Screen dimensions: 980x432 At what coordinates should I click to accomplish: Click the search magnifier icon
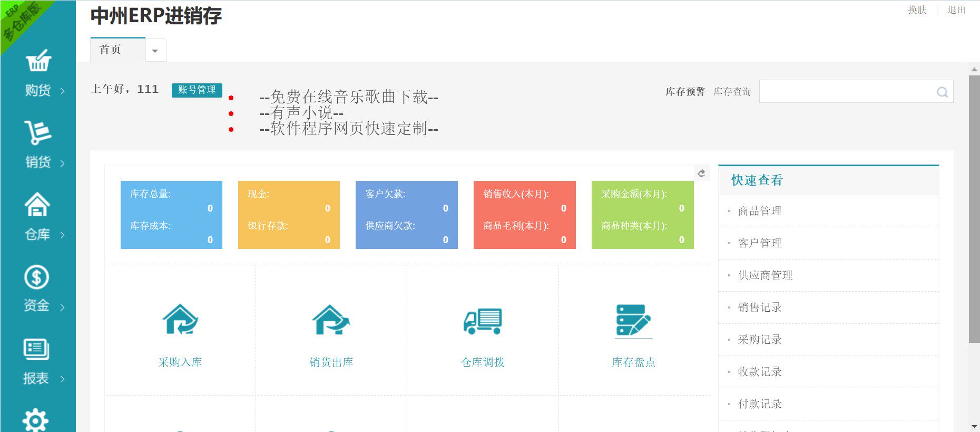pyautogui.click(x=942, y=92)
